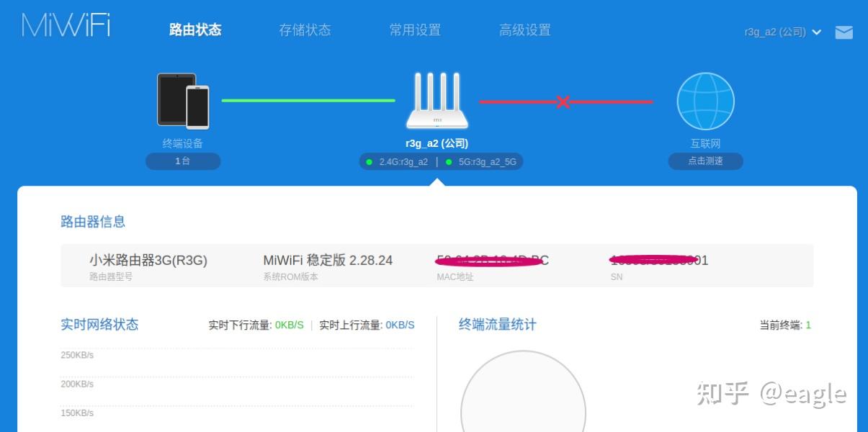Click the internet globe icon

tap(705, 101)
